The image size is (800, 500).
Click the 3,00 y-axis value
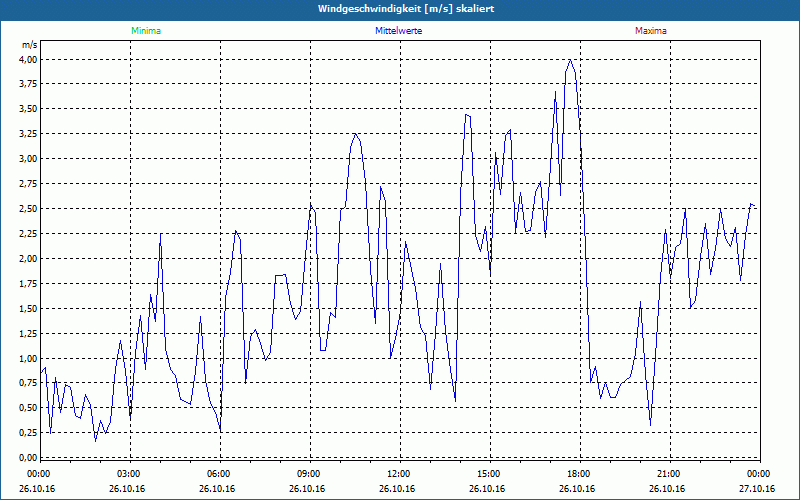29,159
